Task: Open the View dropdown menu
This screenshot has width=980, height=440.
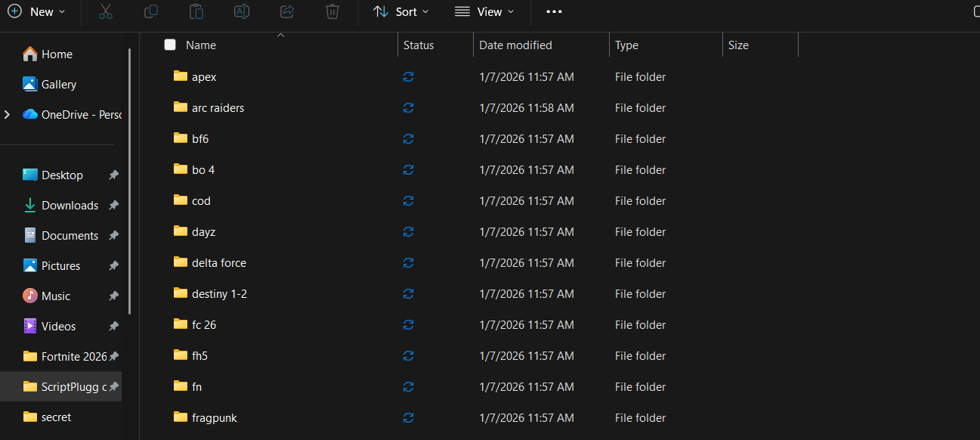Action: coord(484,11)
